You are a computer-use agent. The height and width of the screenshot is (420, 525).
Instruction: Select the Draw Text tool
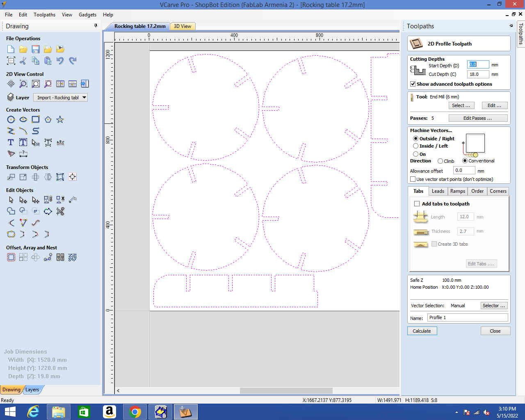pos(11,142)
